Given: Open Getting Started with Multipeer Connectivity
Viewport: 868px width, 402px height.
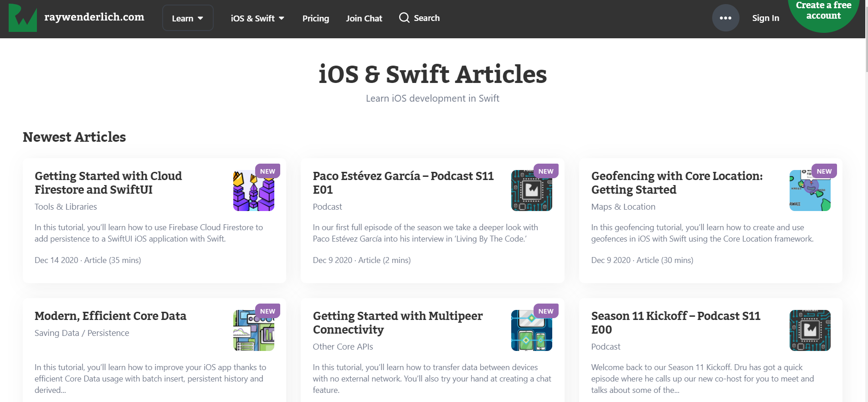Looking at the screenshot, I should click(x=398, y=323).
